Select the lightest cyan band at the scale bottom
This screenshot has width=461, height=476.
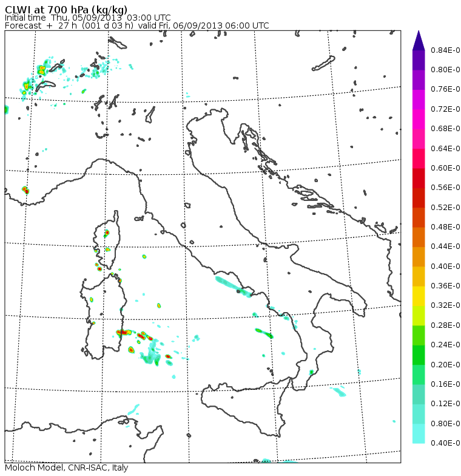coord(419,433)
